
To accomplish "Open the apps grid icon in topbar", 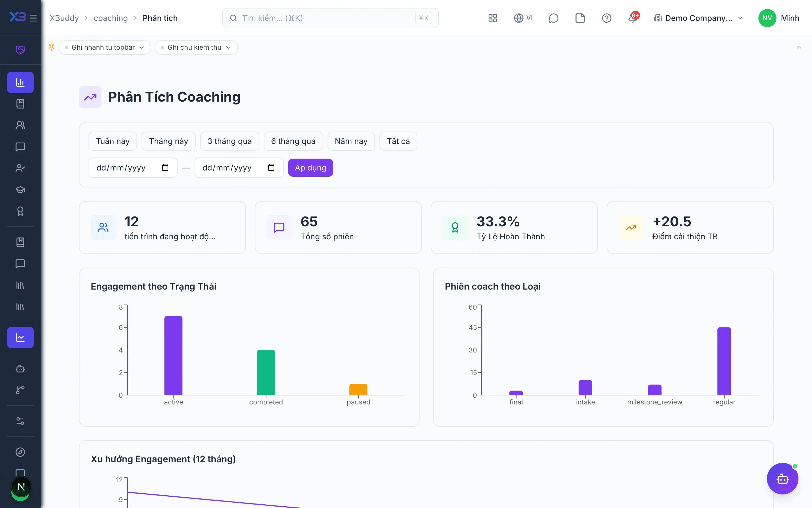I will coord(493,18).
